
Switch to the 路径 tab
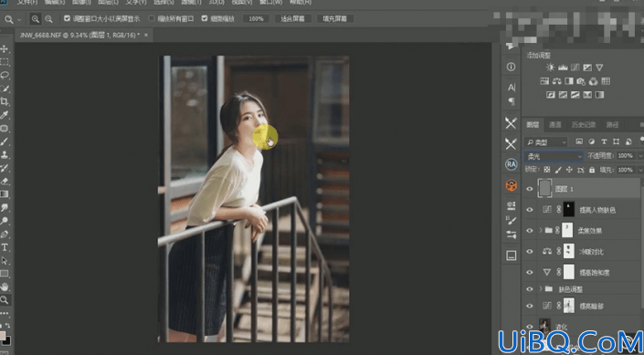tap(612, 125)
